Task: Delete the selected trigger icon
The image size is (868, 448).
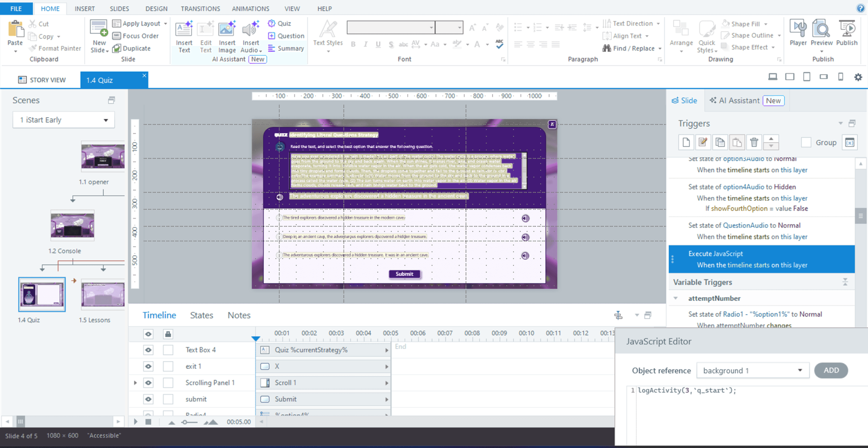Action: [x=754, y=142]
